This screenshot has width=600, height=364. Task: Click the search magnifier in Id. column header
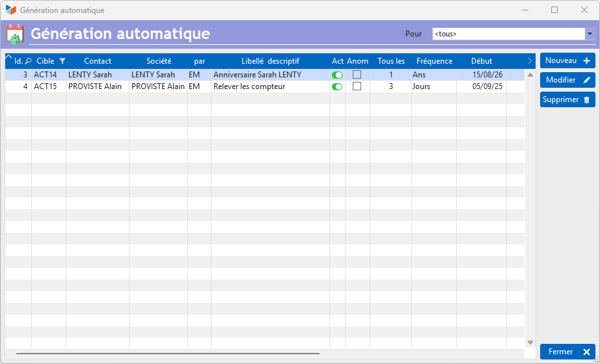coord(28,61)
